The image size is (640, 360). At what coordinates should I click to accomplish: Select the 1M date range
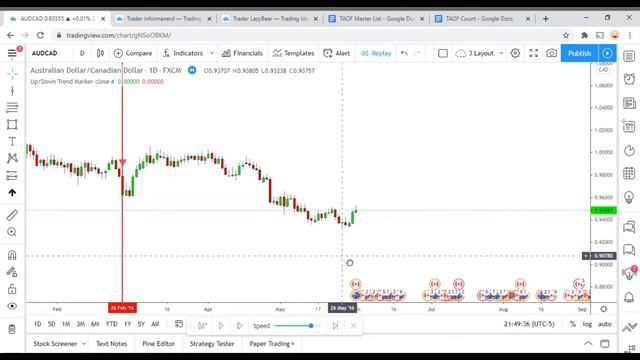tap(66, 324)
